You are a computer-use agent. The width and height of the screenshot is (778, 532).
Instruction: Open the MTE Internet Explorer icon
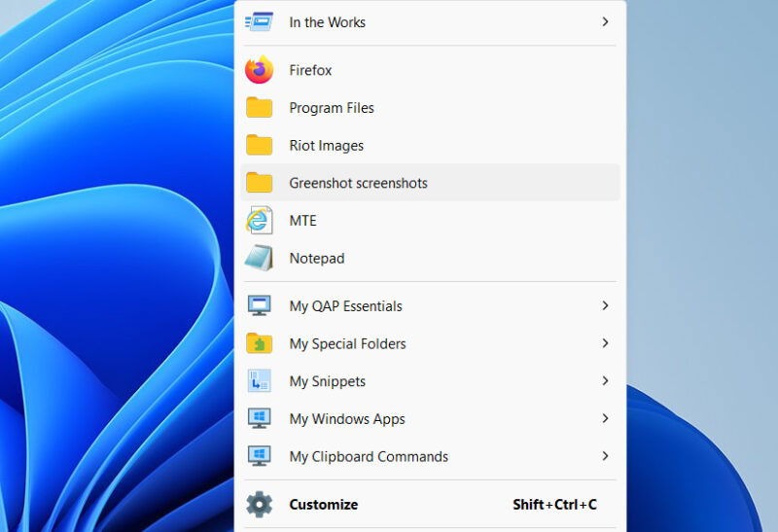tap(259, 221)
